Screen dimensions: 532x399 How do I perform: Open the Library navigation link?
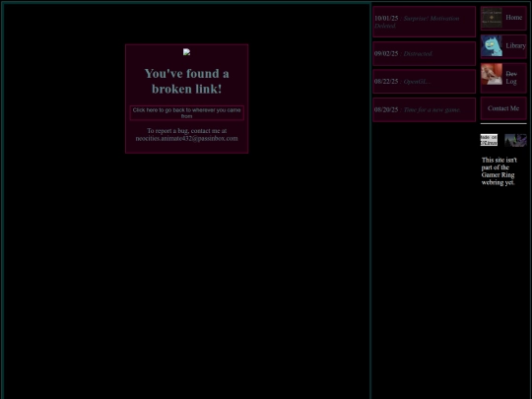[x=503, y=46]
